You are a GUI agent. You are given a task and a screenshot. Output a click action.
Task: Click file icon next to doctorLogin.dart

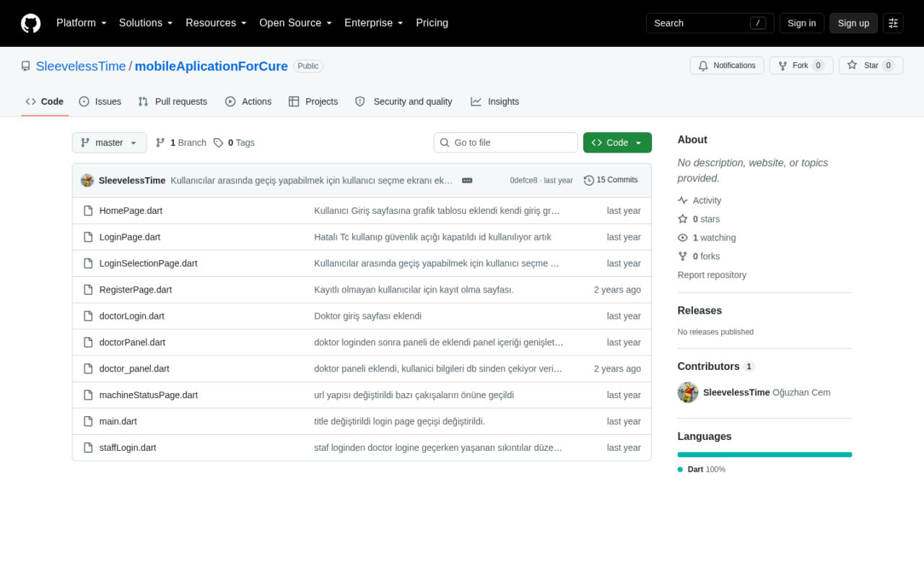[88, 316]
